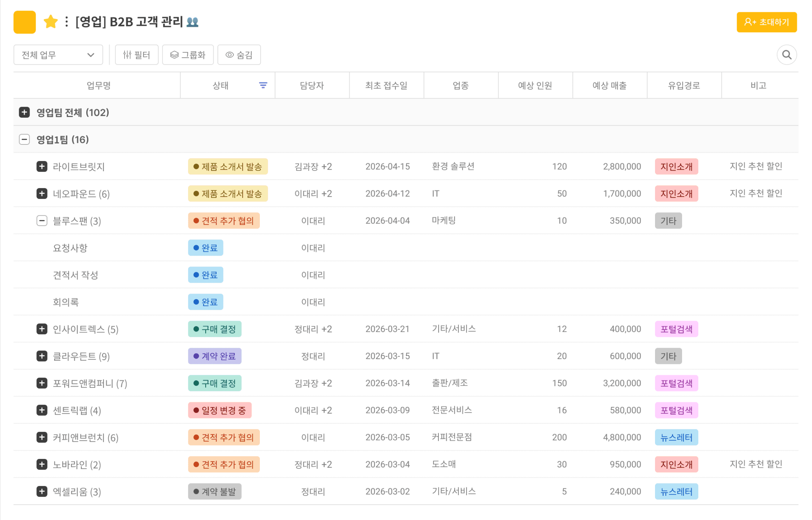The width and height of the screenshot is (812, 520).
Task: Open the 그룹화 grouping button
Action: click(x=188, y=55)
